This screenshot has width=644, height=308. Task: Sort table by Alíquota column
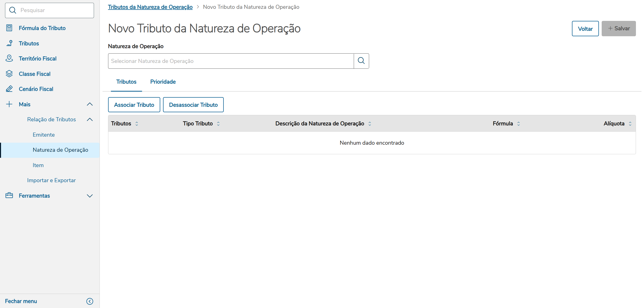630,124
